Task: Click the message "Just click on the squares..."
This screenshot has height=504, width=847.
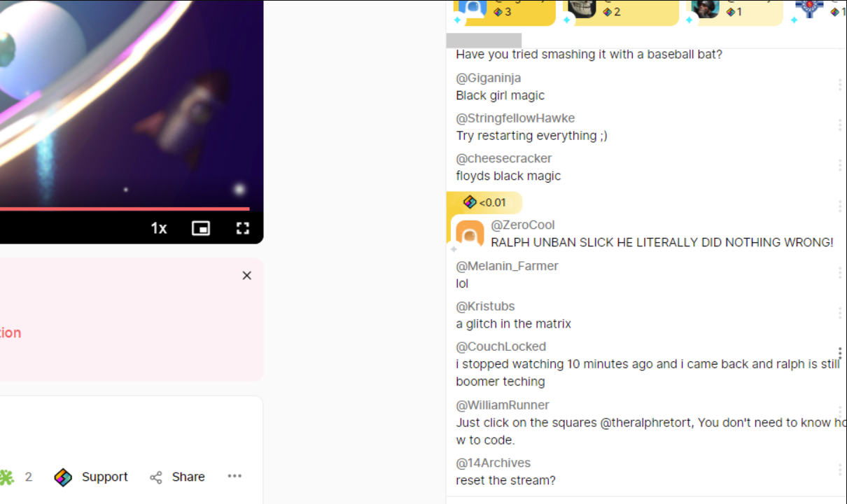Action: point(651,431)
